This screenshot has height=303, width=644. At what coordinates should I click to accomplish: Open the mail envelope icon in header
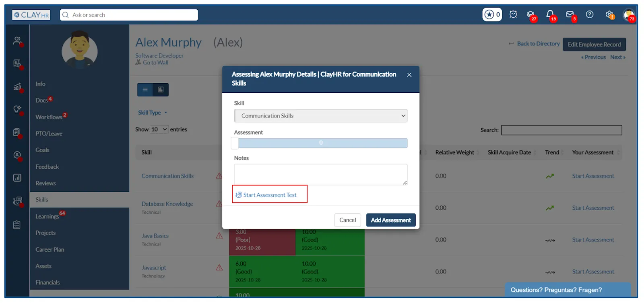(x=570, y=14)
